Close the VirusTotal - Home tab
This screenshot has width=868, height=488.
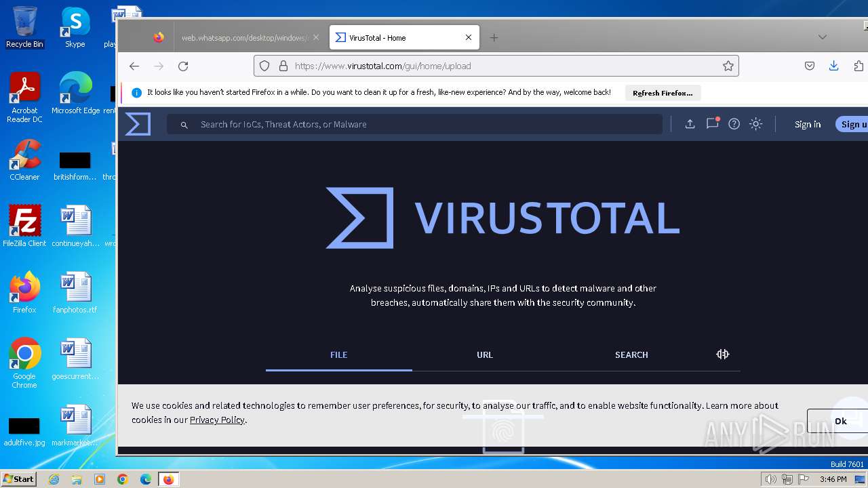coord(468,37)
